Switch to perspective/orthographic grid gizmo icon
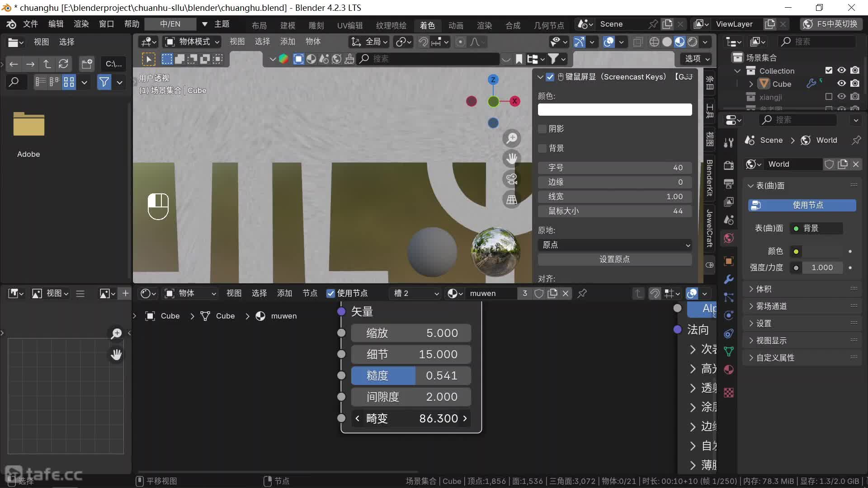 coord(512,200)
